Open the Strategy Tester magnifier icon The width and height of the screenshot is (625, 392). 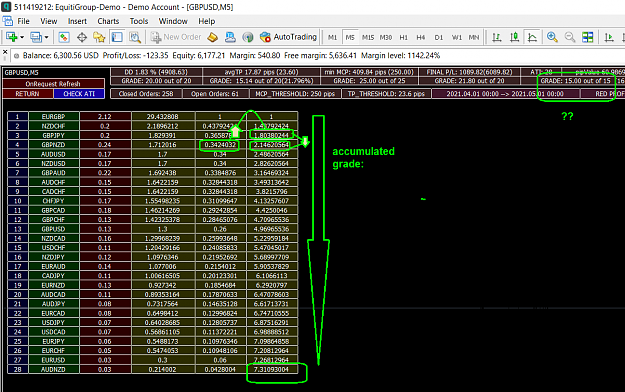click(135, 37)
